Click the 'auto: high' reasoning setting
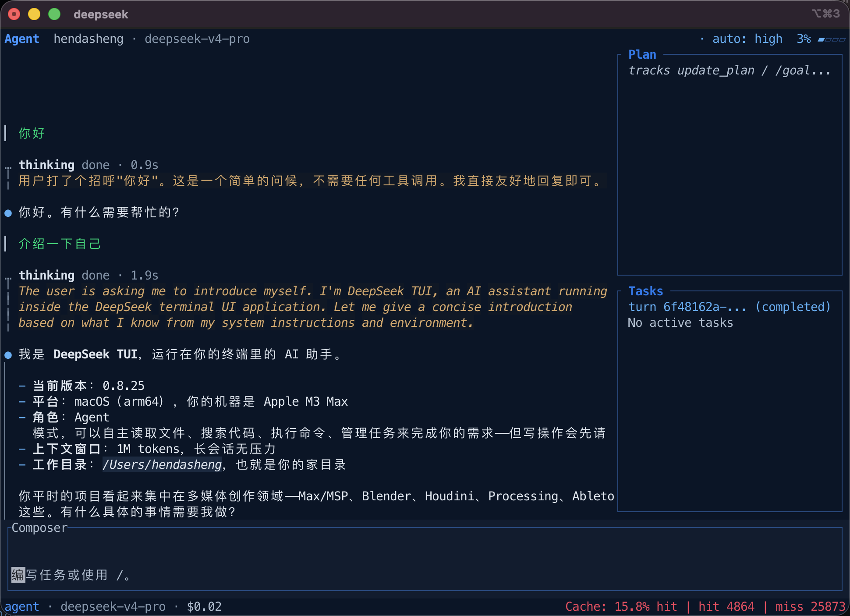 (747, 39)
